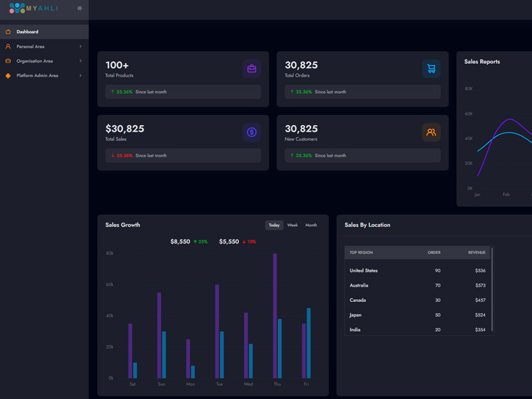This screenshot has height=399, width=532.
Task: Click the Dashboard icon in sidebar
Action: point(8,32)
